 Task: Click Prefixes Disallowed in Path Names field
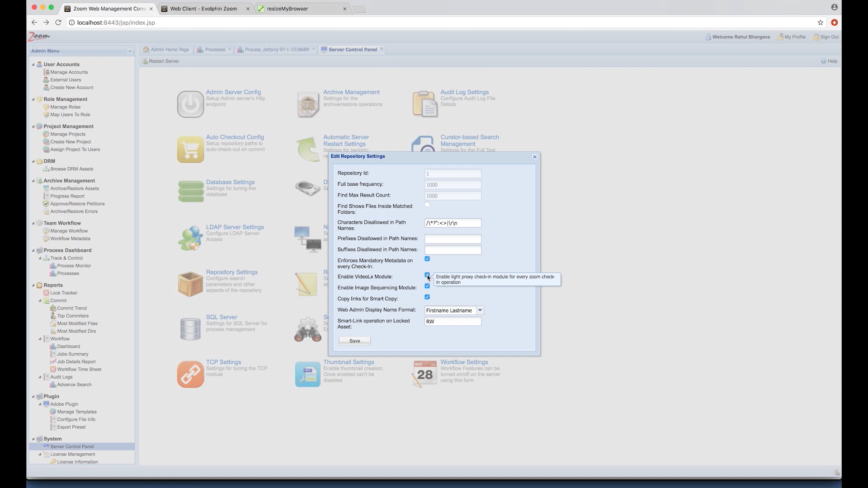click(453, 239)
